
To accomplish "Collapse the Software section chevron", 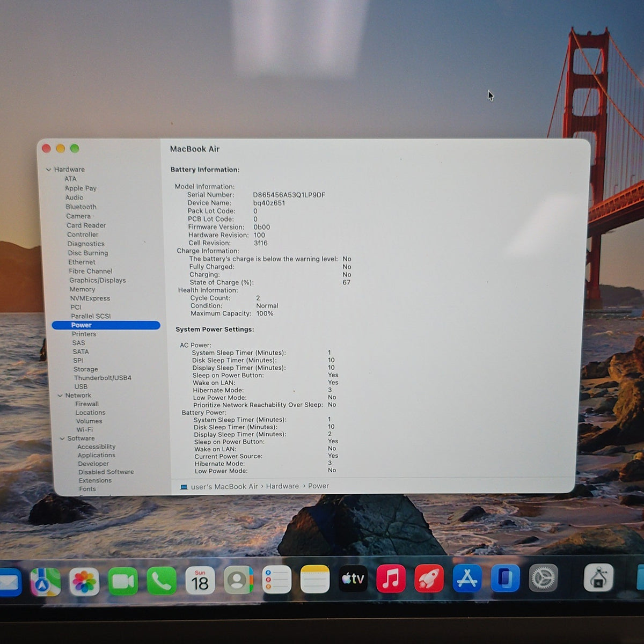I will click(x=62, y=438).
